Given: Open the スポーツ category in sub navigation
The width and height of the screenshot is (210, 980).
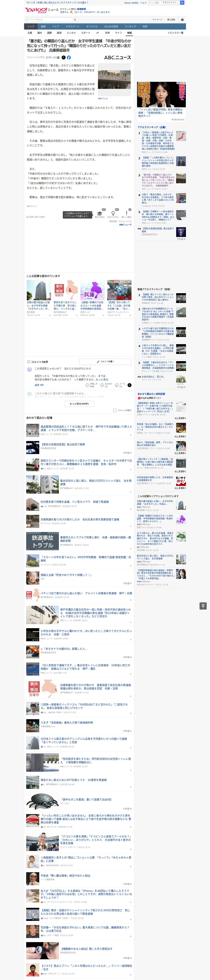Looking at the screenshot, I should click(x=86, y=33).
